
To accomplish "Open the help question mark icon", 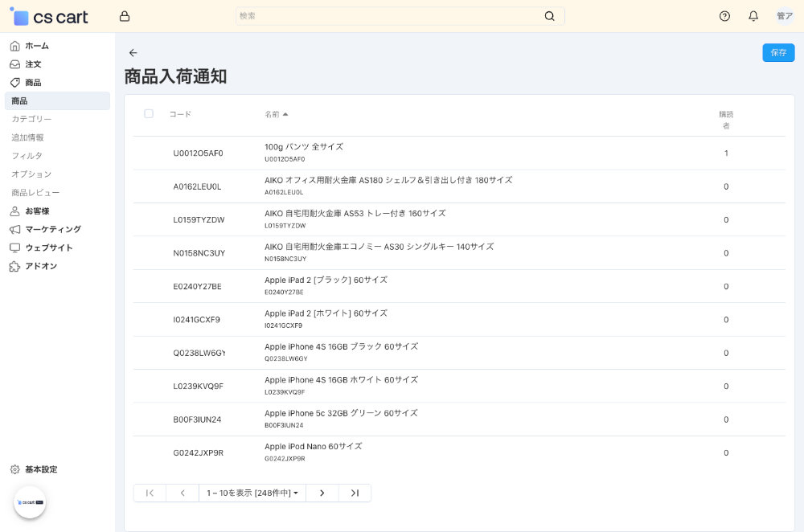I will [724, 16].
